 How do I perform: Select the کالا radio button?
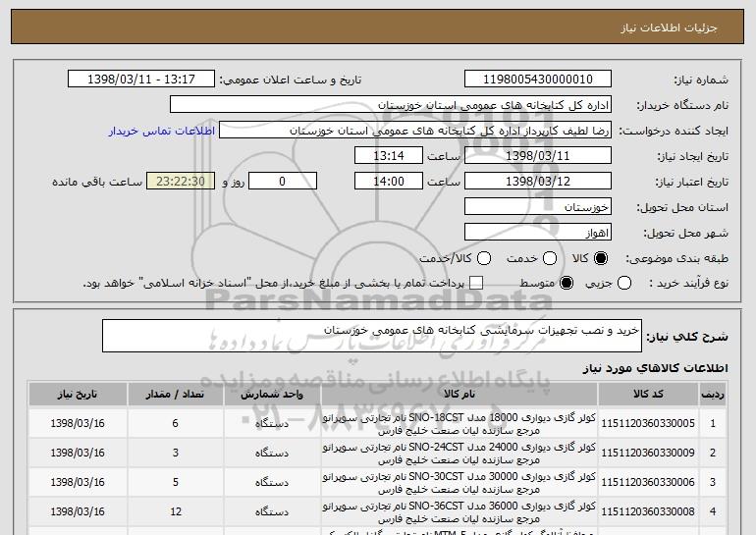(600, 259)
